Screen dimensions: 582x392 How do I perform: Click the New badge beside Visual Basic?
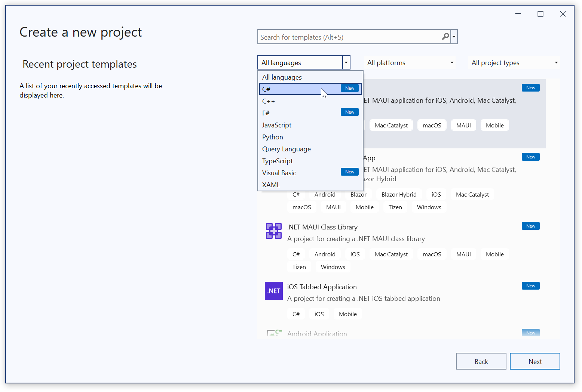coord(350,172)
